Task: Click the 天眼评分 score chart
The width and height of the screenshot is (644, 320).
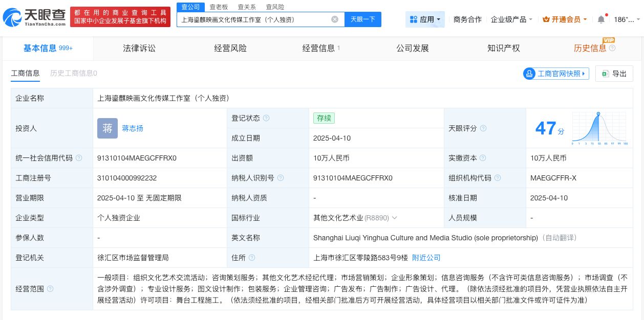Action: [598, 128]
